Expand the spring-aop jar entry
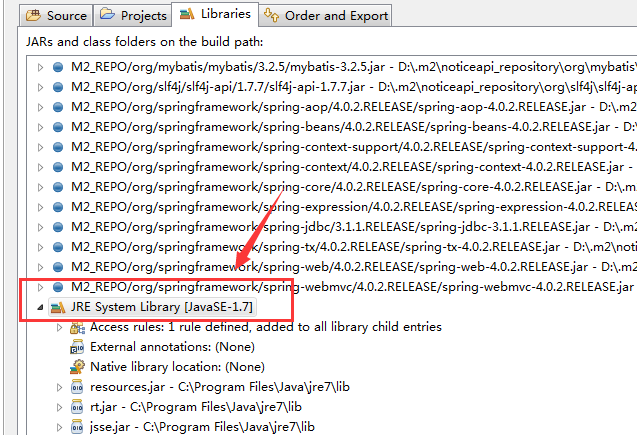Viewport: 637px width, 435px height. (x=40, y=107)
